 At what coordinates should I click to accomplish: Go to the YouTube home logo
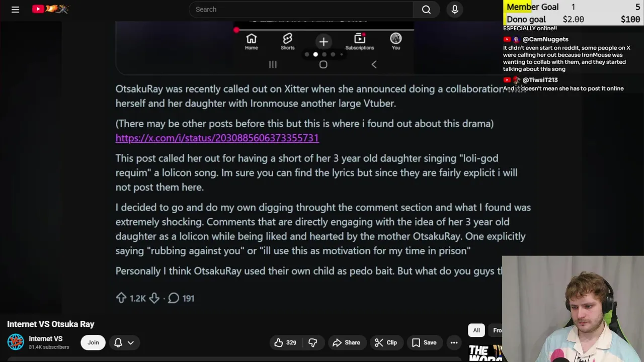point(50,9)
